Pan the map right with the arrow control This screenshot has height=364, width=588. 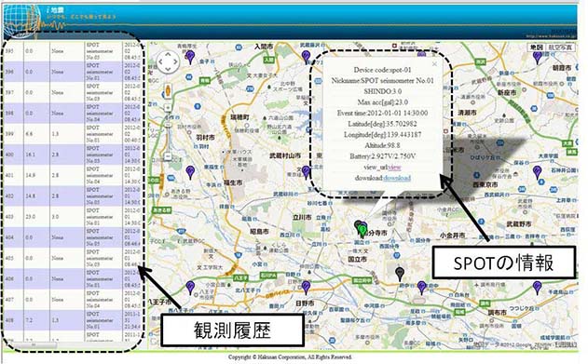[x=175, y=62]
